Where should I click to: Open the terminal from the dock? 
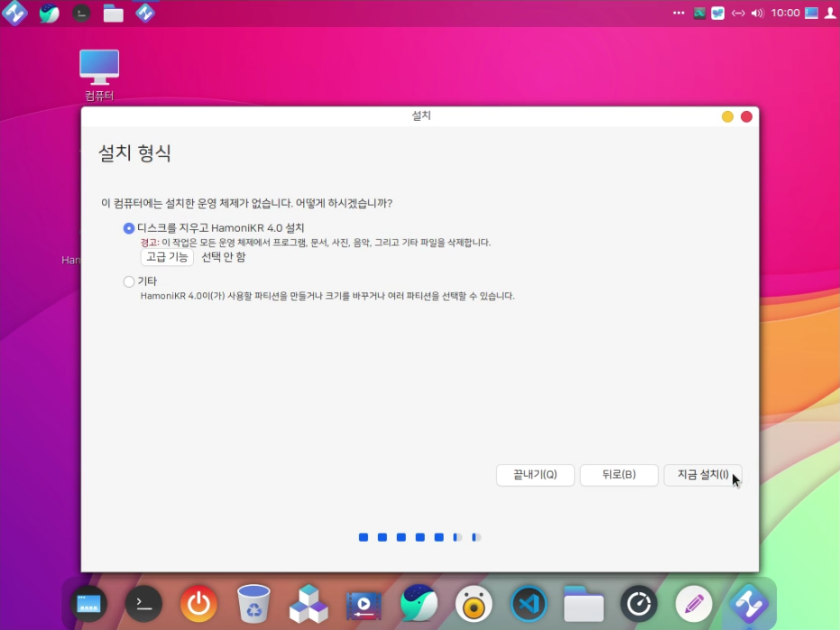tap(143, 603)
